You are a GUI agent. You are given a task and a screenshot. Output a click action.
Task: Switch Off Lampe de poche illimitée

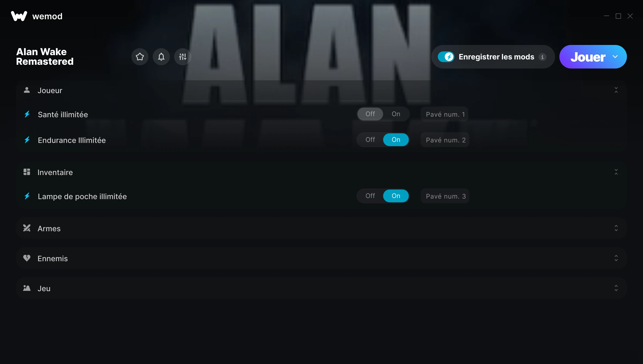(370, 196)
